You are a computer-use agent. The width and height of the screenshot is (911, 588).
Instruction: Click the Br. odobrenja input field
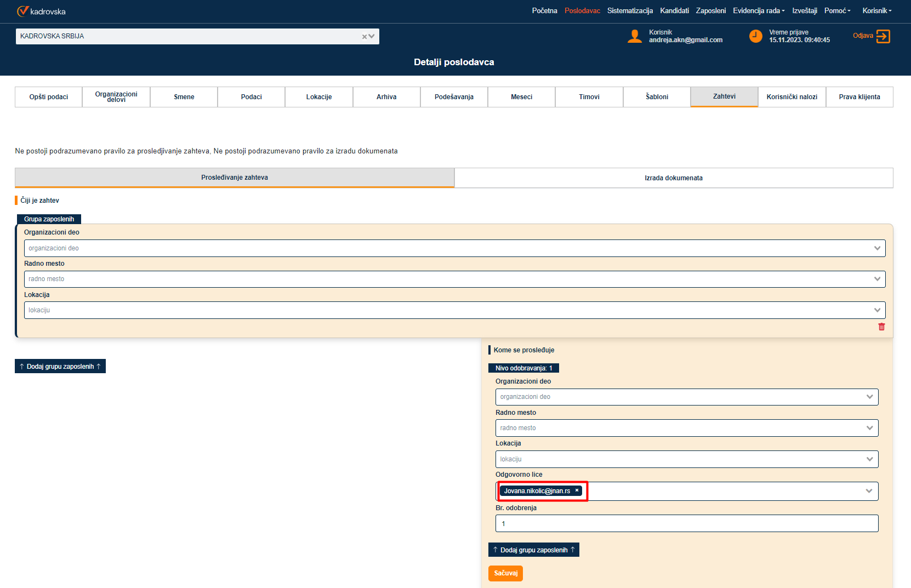click(x=686, y=523)
